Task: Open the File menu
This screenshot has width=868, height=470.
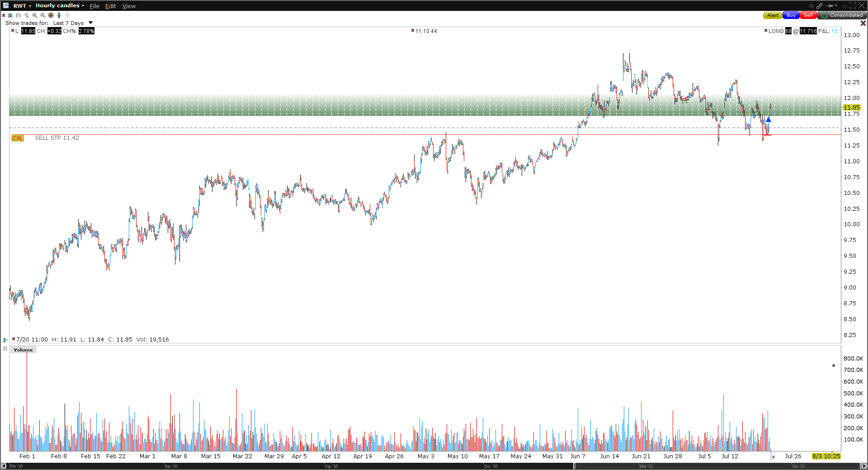Action: (94, 6)
